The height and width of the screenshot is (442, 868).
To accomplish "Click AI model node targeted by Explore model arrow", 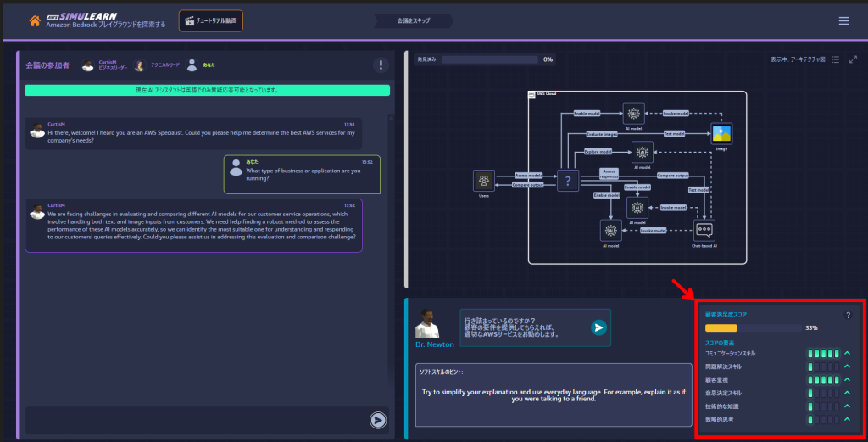I will coord(643,153).
